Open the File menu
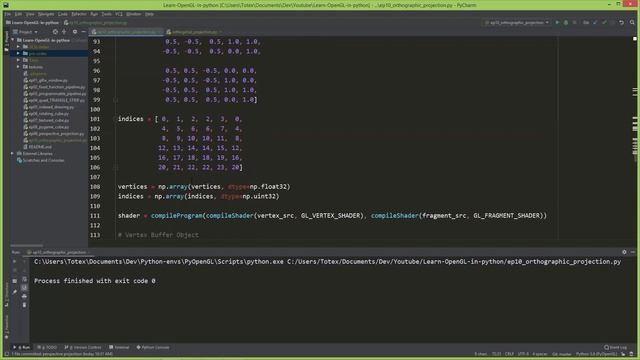This screenshot has height=360, width=640. pos(8,14)
